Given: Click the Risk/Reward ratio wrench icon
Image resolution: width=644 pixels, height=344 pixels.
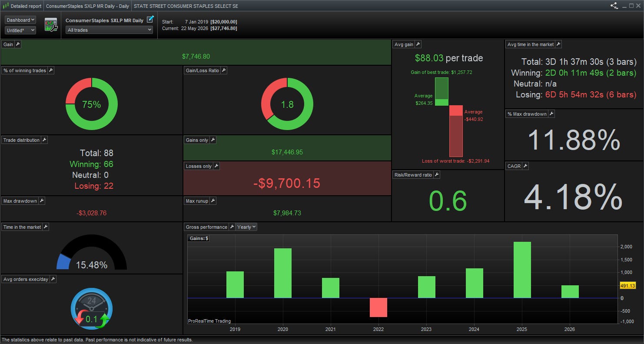Looking at the screenshot, I should point(437,175).
